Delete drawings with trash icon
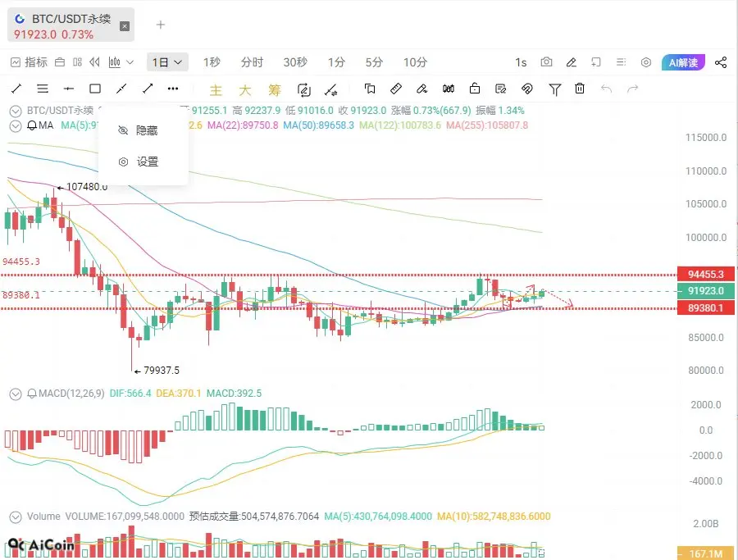 580,89
